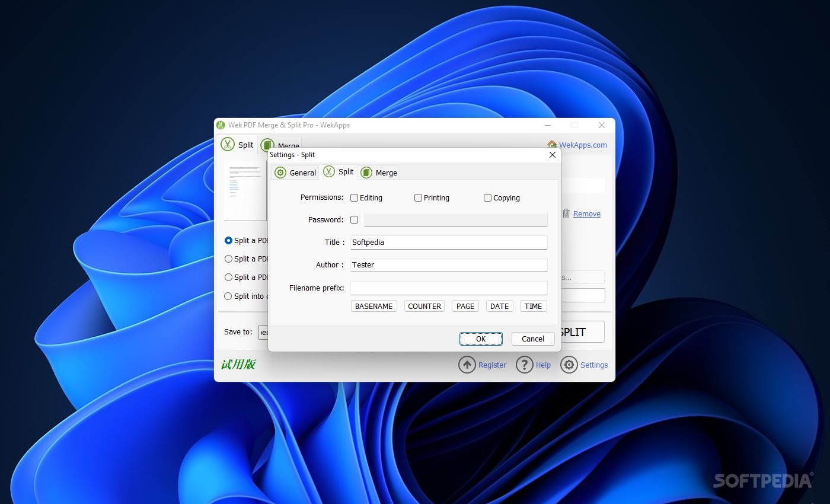Click the main window Split scissors icon
Viewport: 830px width, 504px height.
[x=228, y=144]
